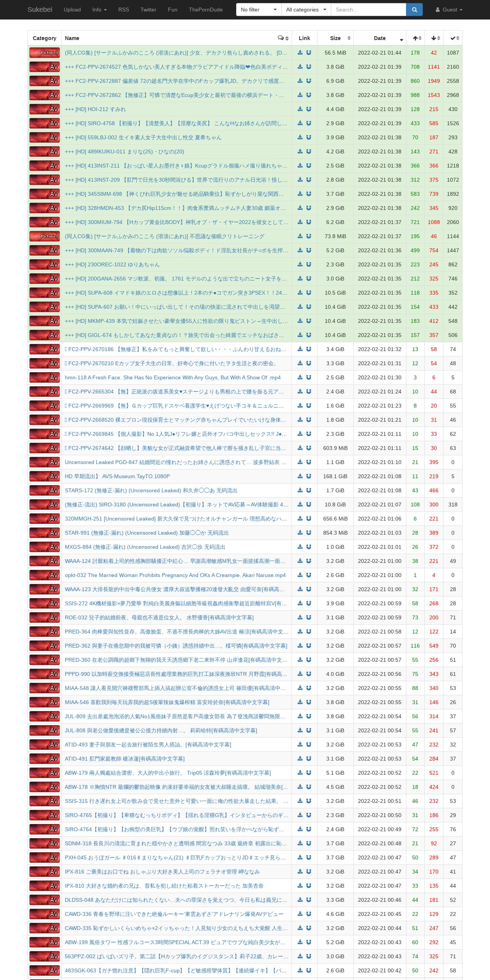
Task: Open the Fun navbar item
Action: [x=172, y=10]
